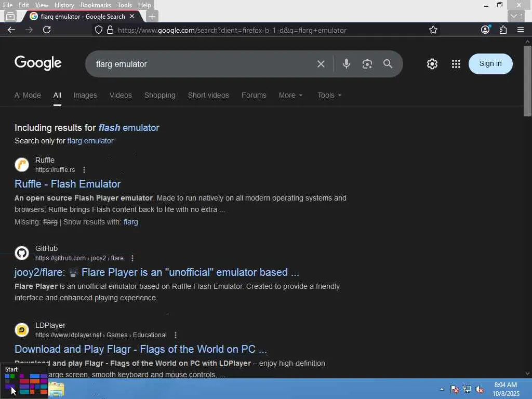532x399 pixels.
Task: Open Action Center flag in tray
Action: [x=454, y=389]
